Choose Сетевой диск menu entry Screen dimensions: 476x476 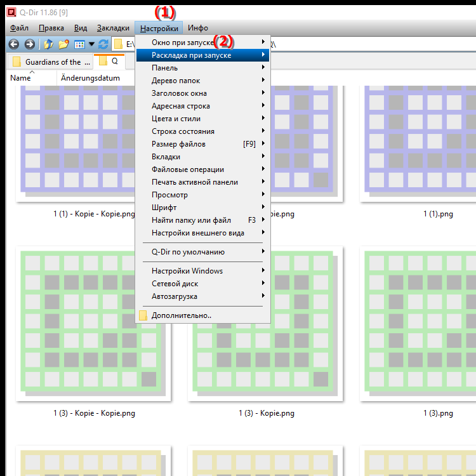pos(203,284)
